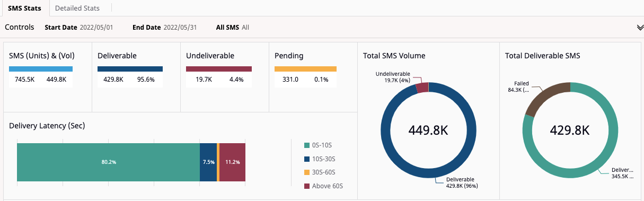
Task: Click the 0.1% Pending percentage
Action: pyautogui.click(x=321, y=80)
